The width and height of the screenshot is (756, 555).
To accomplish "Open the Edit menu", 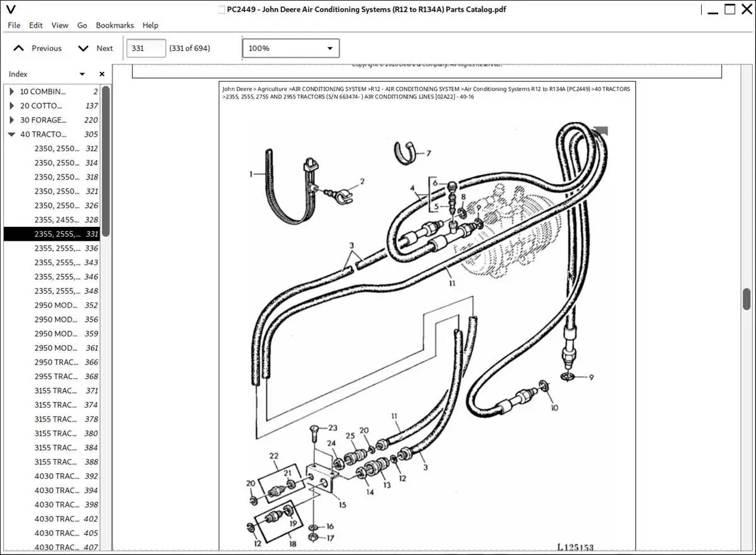I will (x=36, y=25).
